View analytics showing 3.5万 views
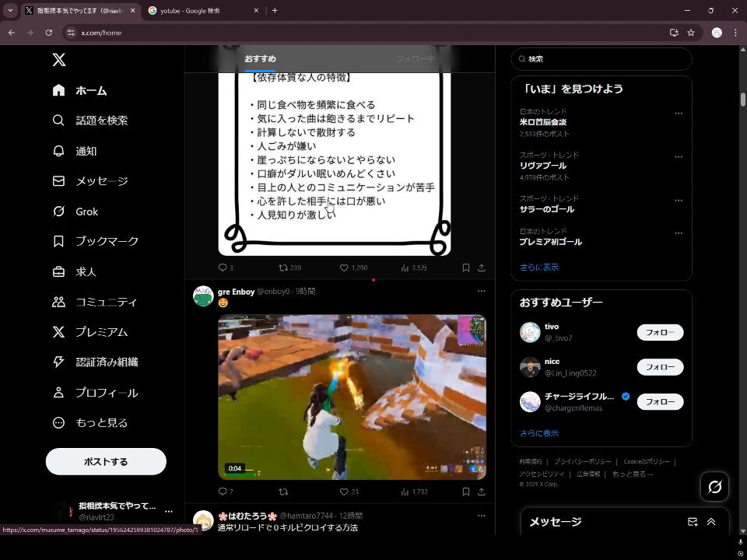 click(413, 268)
